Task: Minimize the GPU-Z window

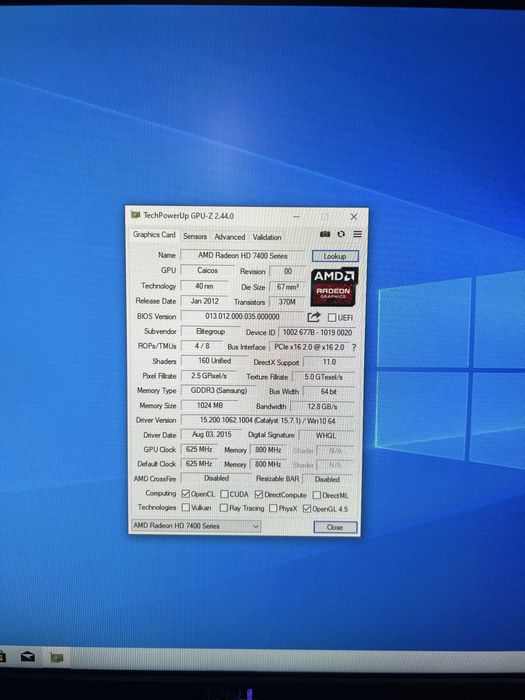Action: [296, 217]
